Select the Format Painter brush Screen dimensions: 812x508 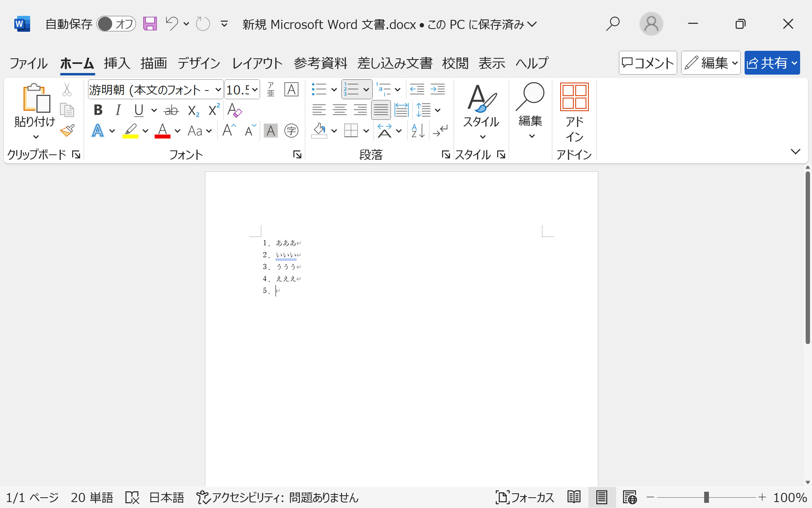(67, 131)
